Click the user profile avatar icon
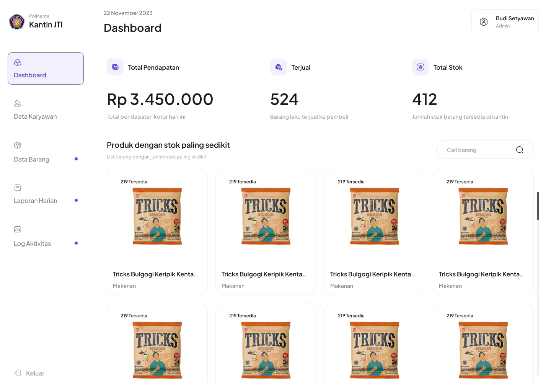 point(484,22)
